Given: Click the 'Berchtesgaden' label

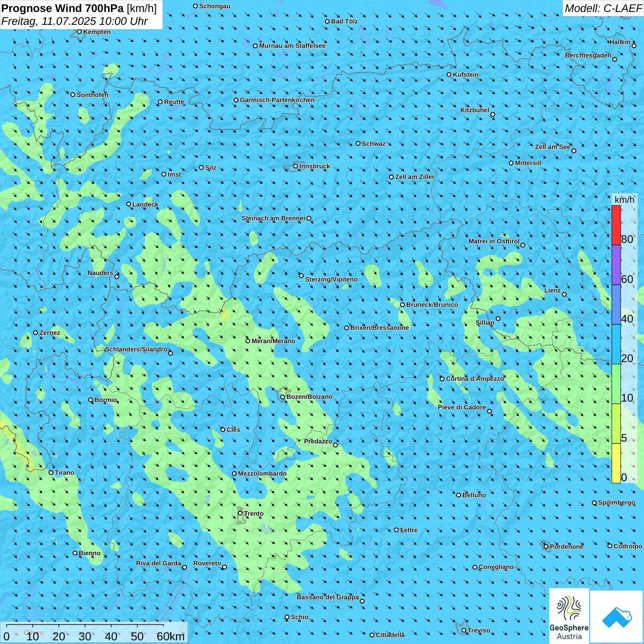Looking at the screenshot, I should pos(588,55).
